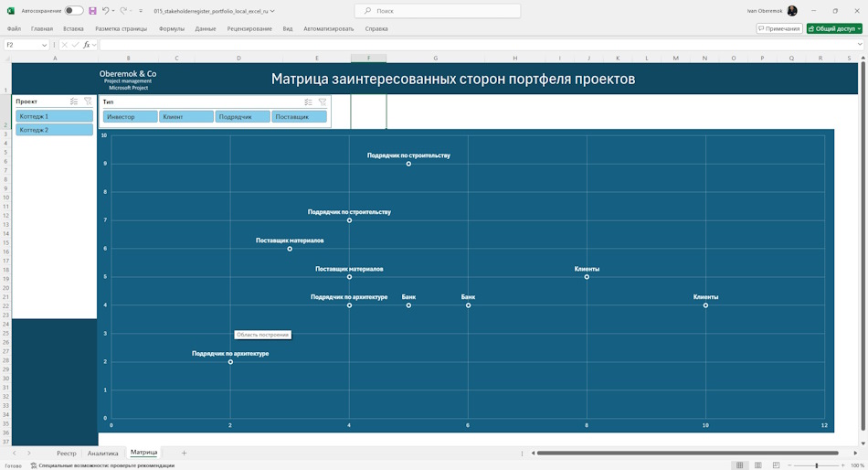Image resolution: width=868 pixels, height=470 pixels.
Task: Click inside the formula bar input
Action: point(477,45)
